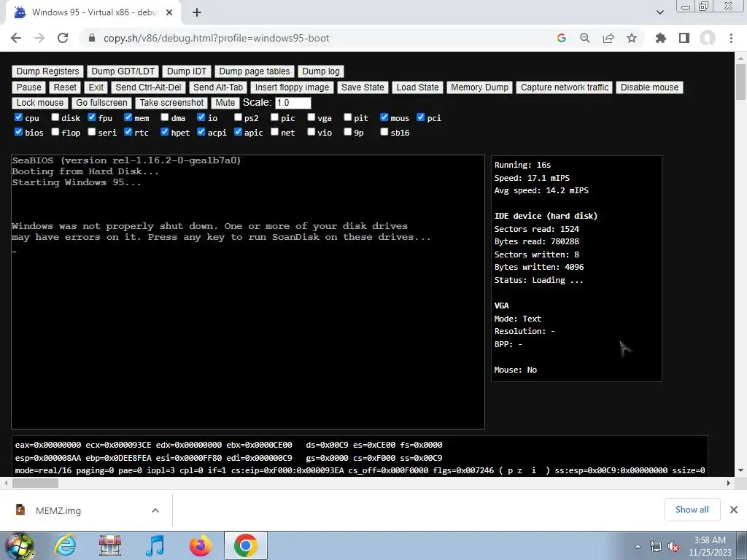Open Chrome three-dot menu
This screenshot has height=560, width=747.
click(731, 38)
